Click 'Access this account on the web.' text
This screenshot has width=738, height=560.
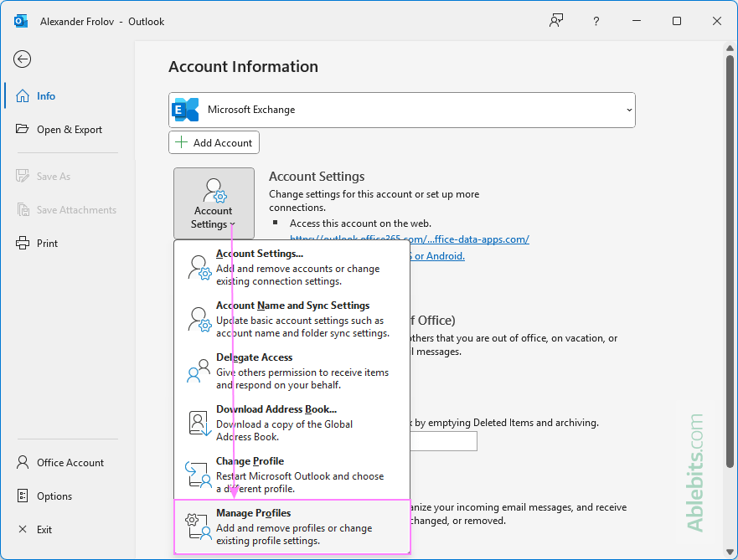(360, 223)
